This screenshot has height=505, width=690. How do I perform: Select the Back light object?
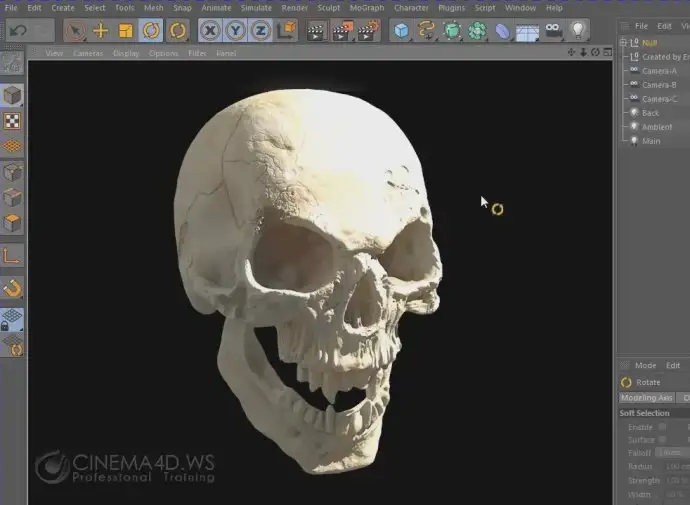pos(650,113)
